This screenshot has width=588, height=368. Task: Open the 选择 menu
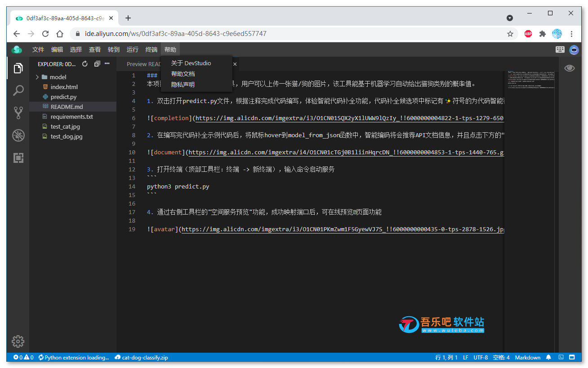click(76, 49)
